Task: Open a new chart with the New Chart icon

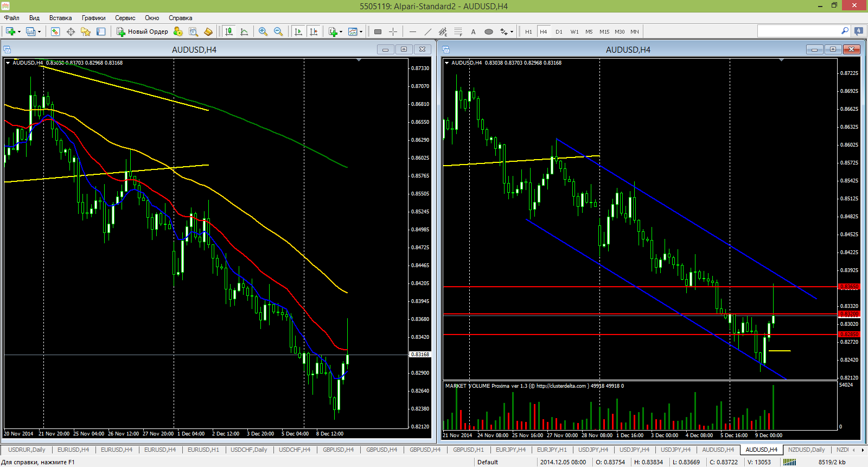Action: [x=11, y=31]
